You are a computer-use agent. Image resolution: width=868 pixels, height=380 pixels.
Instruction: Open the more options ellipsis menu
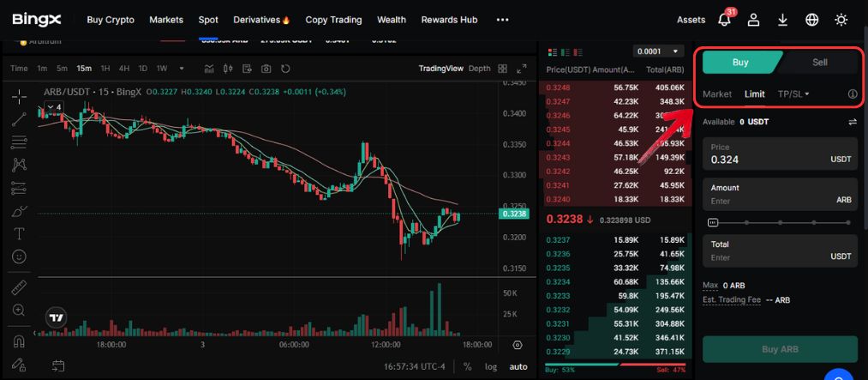pyautogui.click(x=502, y=20)
